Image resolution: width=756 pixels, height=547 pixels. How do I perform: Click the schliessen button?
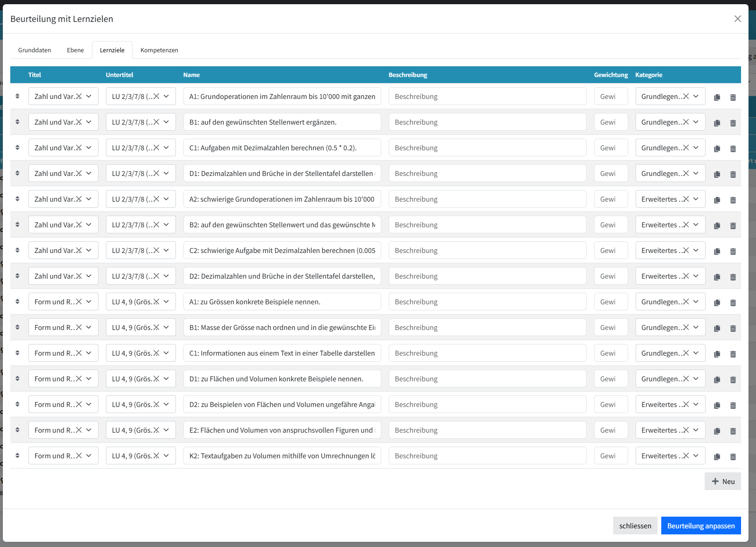[x=635, y=526]
